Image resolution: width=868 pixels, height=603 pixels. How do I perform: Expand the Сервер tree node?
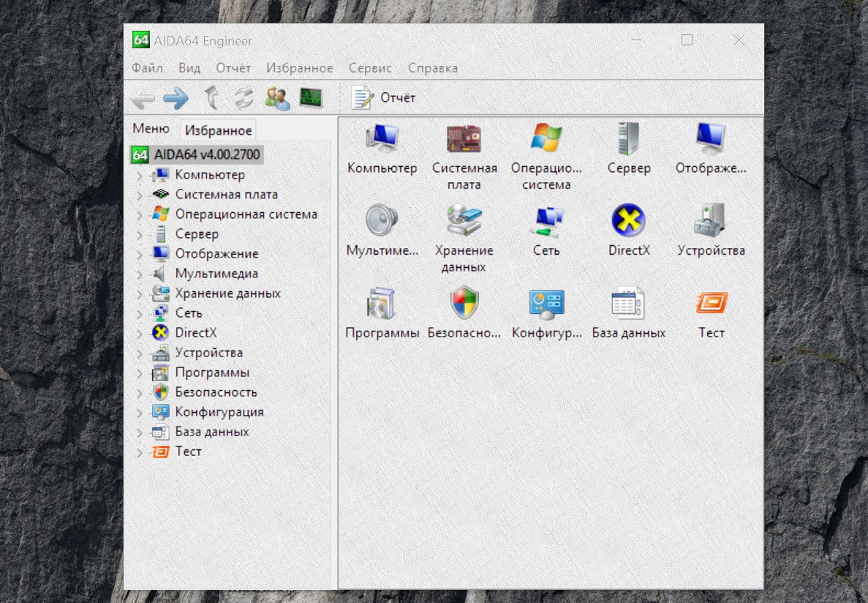point(140,235)
